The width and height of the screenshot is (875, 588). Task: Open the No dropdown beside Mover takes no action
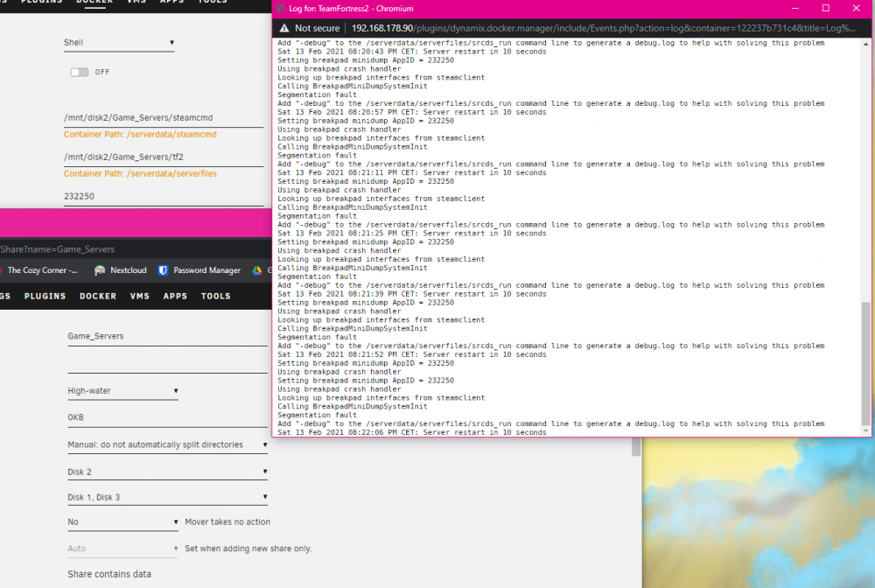pyautogui.click(x=122, y=522)
